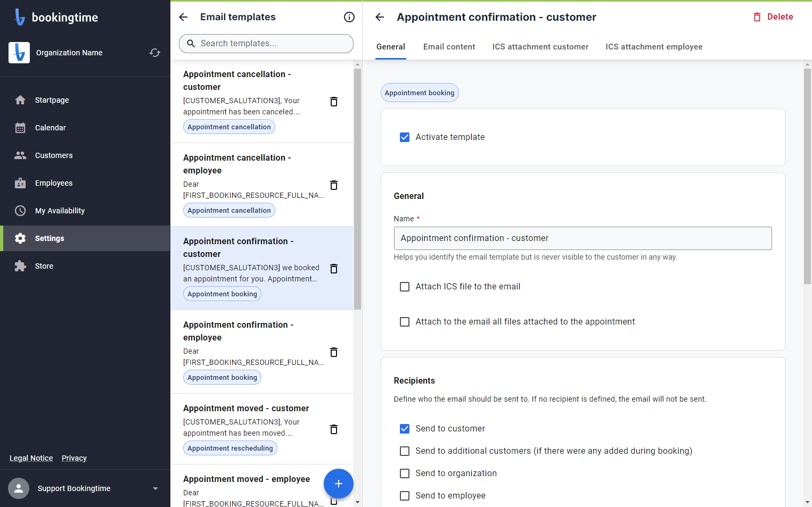Click the template list scrollbar down arrow

(357, 502)
